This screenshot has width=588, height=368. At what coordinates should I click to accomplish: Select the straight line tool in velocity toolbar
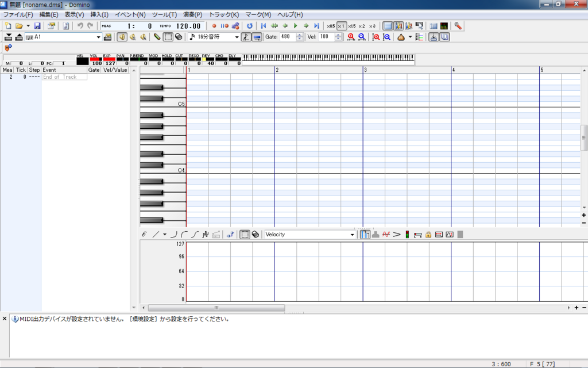(156, 235)
